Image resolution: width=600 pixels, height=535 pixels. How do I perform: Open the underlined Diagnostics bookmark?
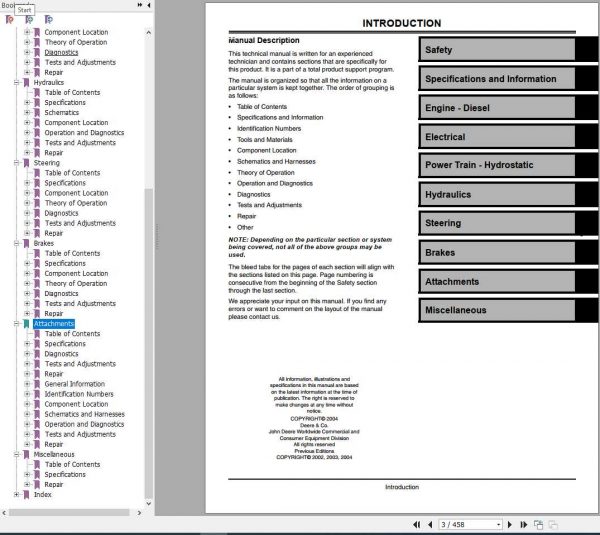[x=61, y=52]
